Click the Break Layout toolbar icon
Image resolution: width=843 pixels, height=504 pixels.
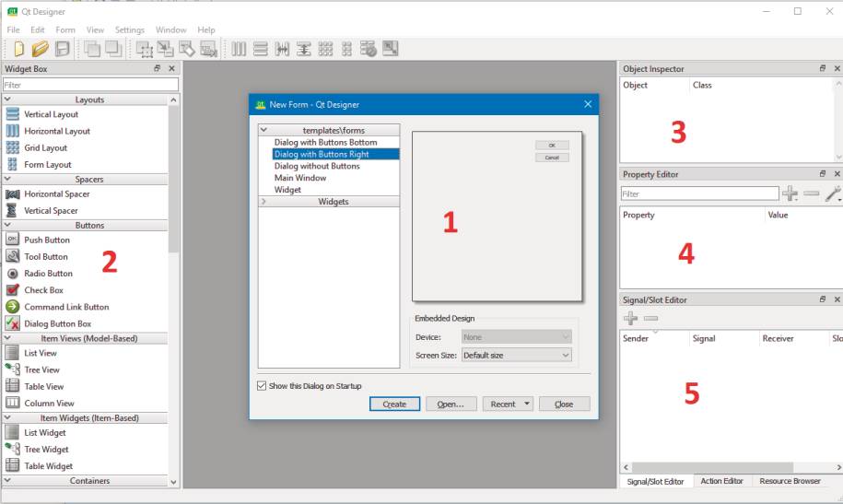point(369,49)
